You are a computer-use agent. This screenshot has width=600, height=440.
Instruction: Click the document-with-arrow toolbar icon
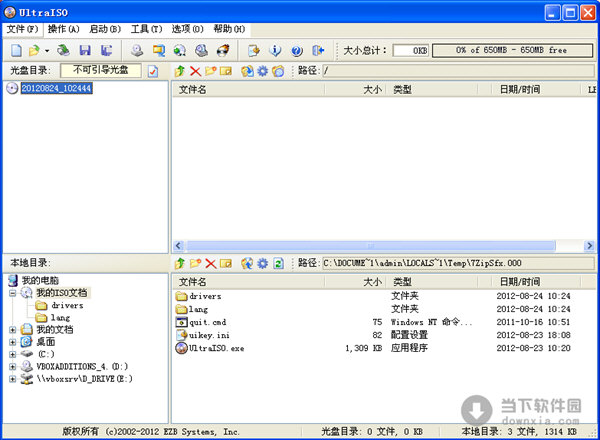(x=253, y=50)
